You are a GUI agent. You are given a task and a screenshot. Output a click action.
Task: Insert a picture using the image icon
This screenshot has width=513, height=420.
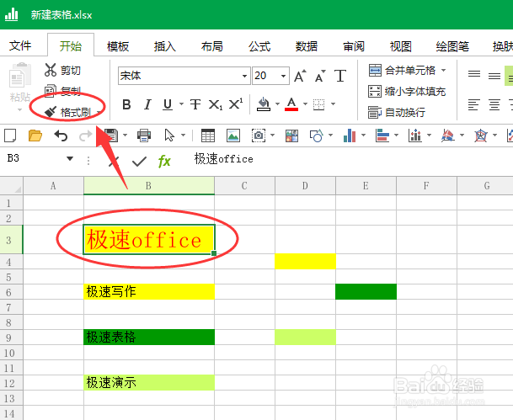[233, 136]
